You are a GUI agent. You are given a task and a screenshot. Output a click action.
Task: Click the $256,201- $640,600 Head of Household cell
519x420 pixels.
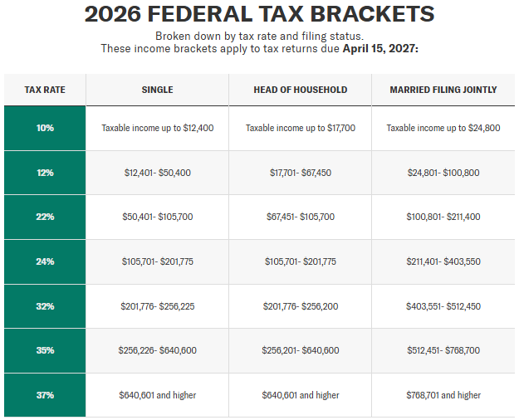pos(301,350)
